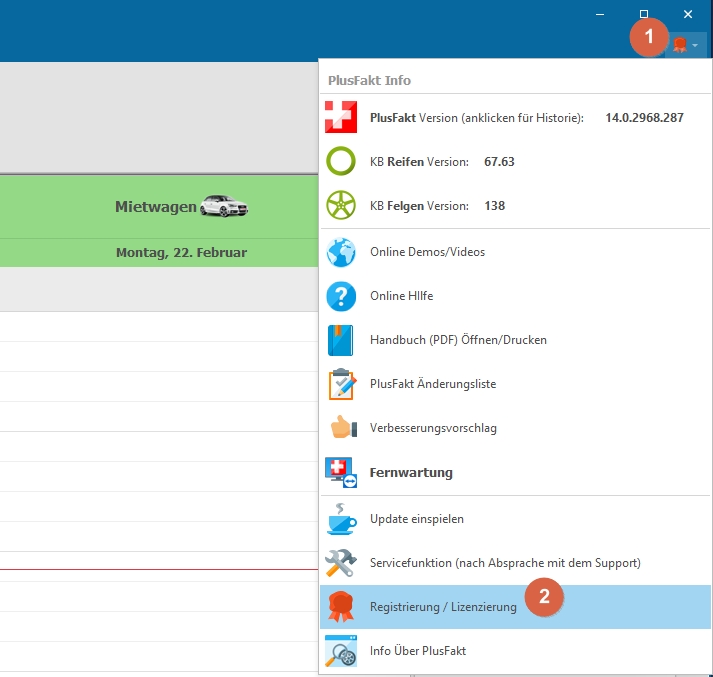This screenshot has width=713, height=677.
Task: Open Online Hilfe menu item
Action: pos(516,296)
